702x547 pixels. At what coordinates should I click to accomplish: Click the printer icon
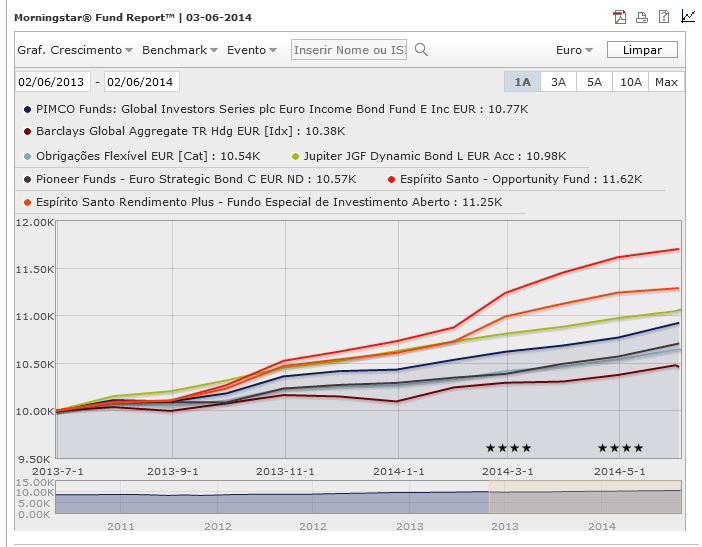(642, 17)
